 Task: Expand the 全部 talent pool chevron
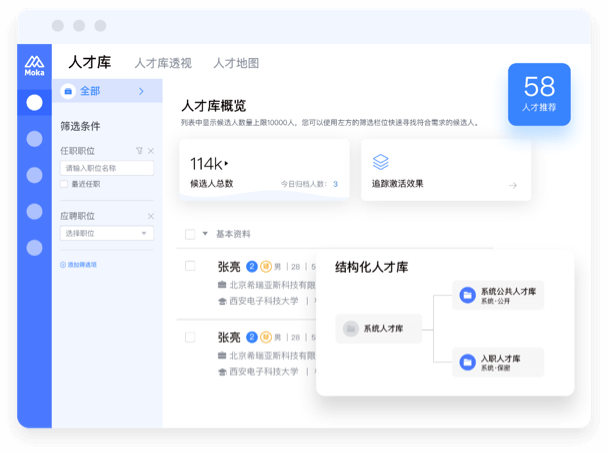[141, 91]
